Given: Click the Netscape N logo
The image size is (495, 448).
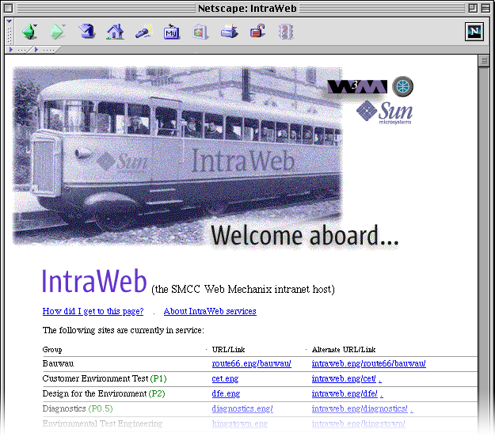Looking at the screenshot, I should tap(474, 31).
